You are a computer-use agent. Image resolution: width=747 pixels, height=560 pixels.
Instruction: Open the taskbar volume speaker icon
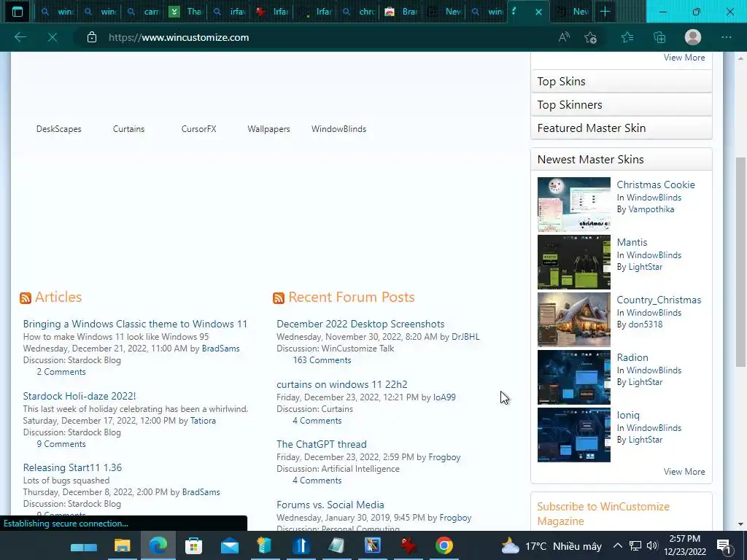coord(652,545)
